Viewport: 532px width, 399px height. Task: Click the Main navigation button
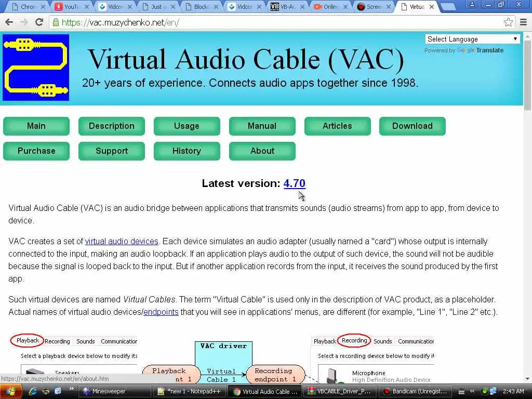36,126
